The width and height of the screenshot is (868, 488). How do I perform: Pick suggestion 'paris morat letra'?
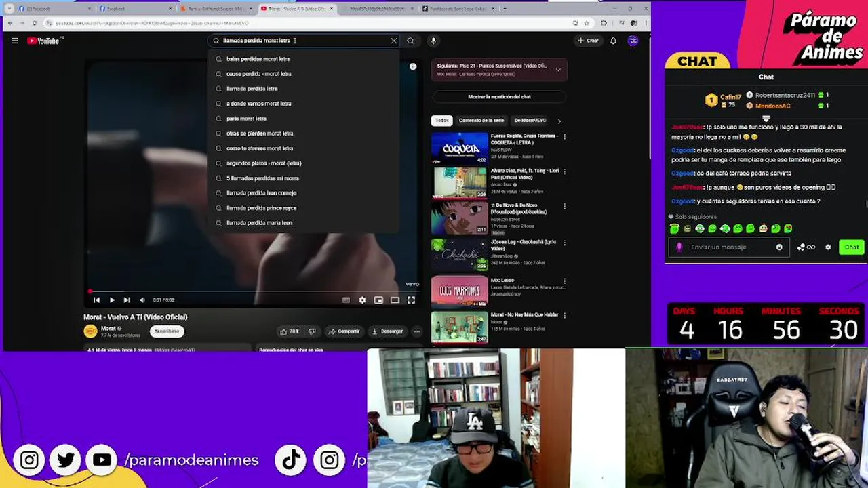pos(303,119)
